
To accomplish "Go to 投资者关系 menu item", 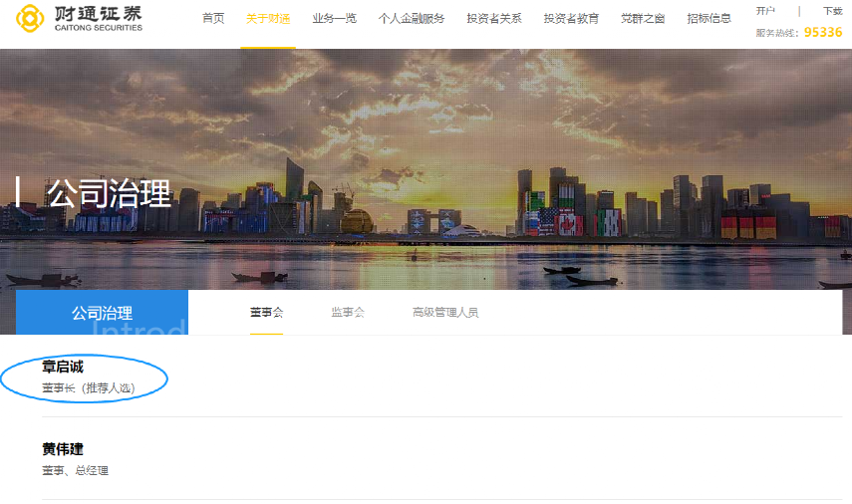I will point(494,19).
